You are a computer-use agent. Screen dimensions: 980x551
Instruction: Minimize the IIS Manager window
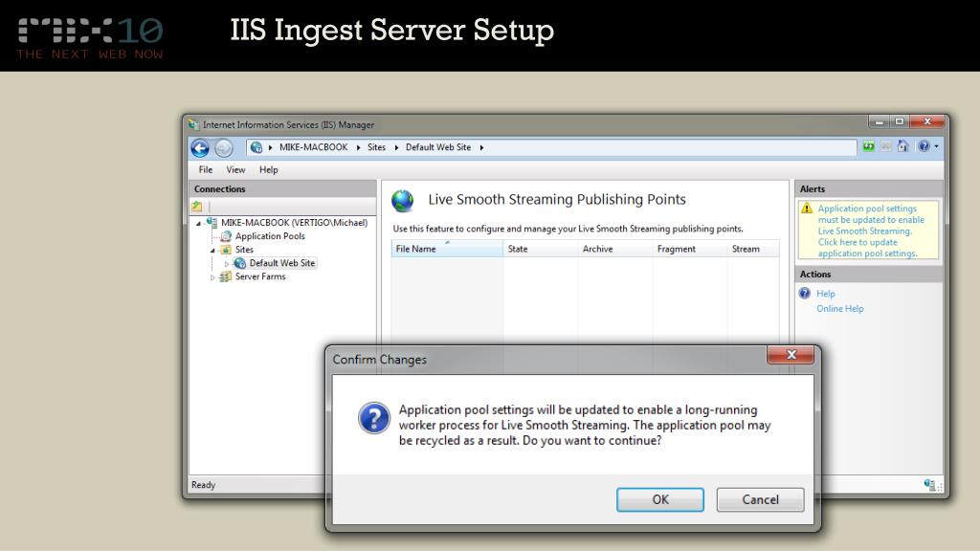point(880,121)
